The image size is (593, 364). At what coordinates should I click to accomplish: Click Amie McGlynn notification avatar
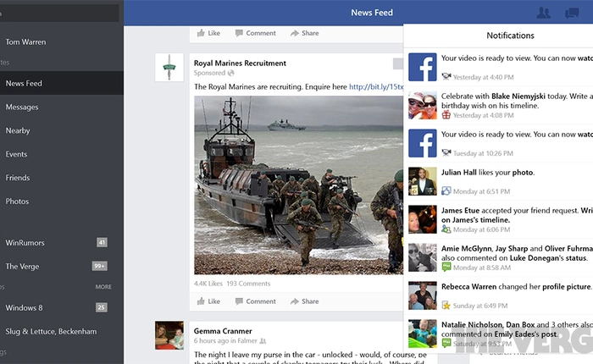[x=423, y=258]
